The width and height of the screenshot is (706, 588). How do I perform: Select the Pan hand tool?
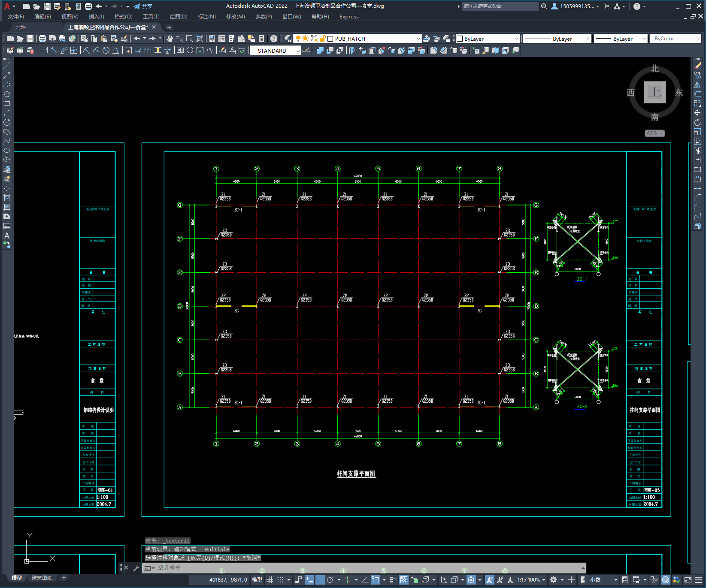coord(170,39)
